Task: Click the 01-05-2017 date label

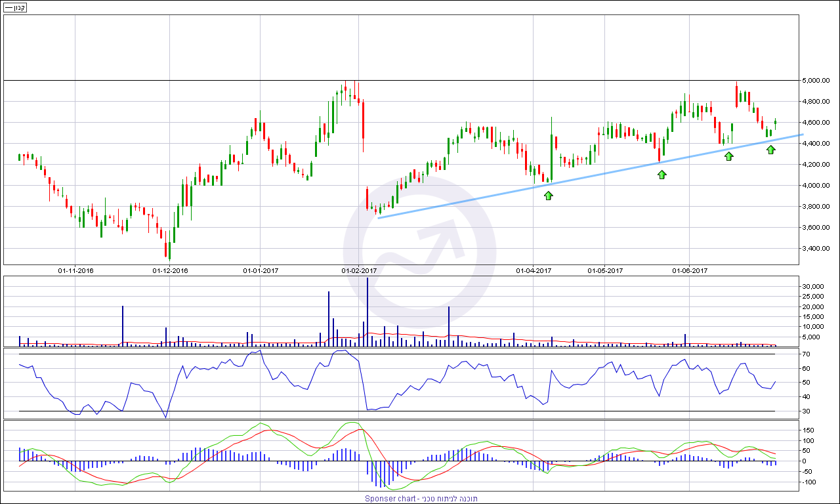Action: coord(604,270)
